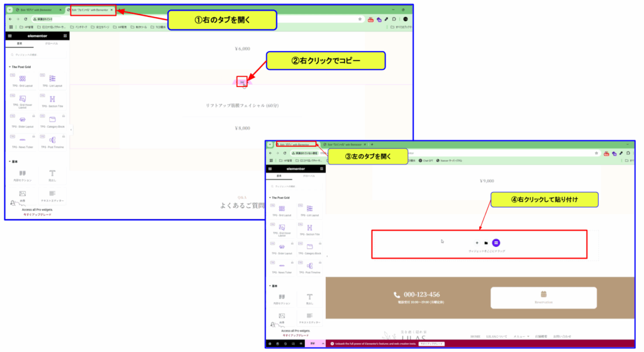The image size is (644, 352).
Task: Click the folder template icon in empty section
Action: tap(486, 243)
